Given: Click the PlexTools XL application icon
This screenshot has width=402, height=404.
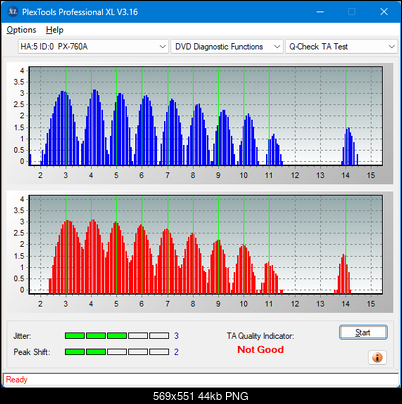Looking at the screenshot, I should [13, 12].
